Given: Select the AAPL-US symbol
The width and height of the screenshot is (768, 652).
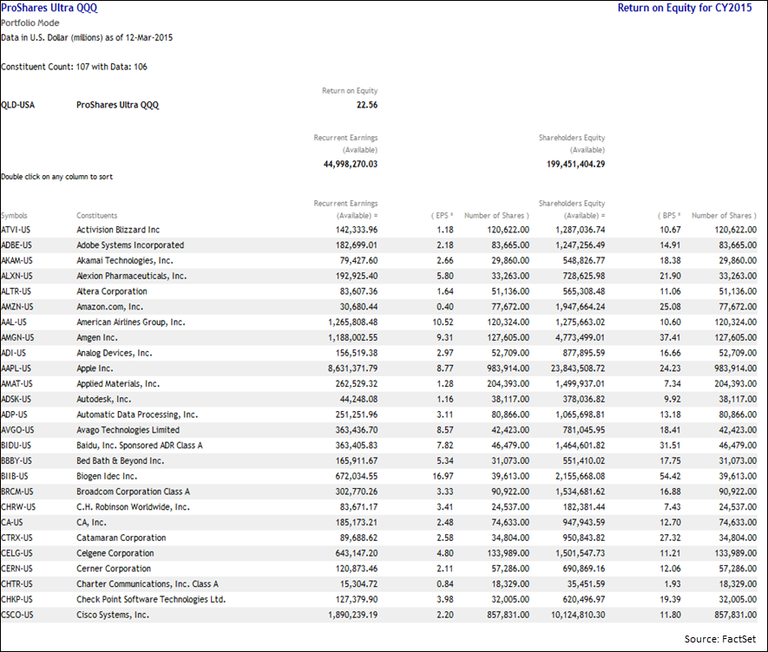Looking at the screenshot, I should (16, 368).
